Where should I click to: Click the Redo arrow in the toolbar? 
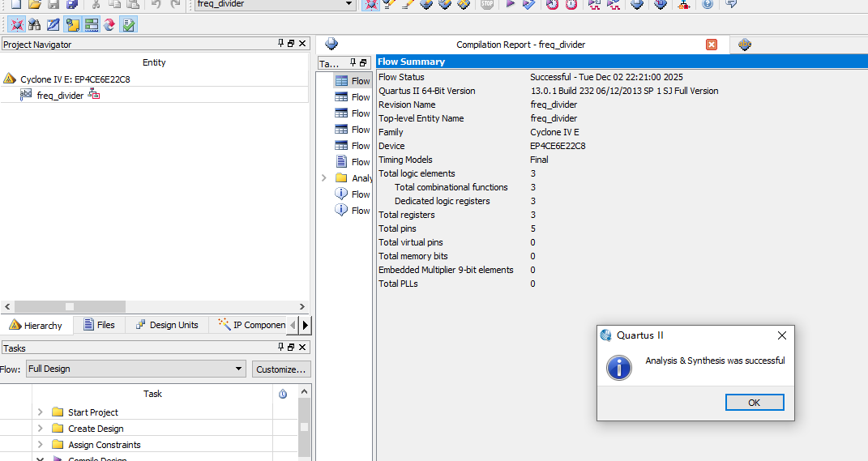coord(175,4)
